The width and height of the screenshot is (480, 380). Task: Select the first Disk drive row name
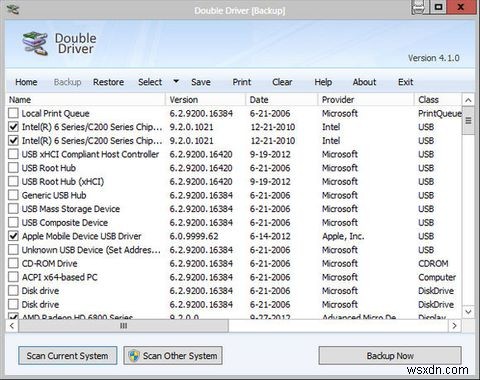point(40,291)
